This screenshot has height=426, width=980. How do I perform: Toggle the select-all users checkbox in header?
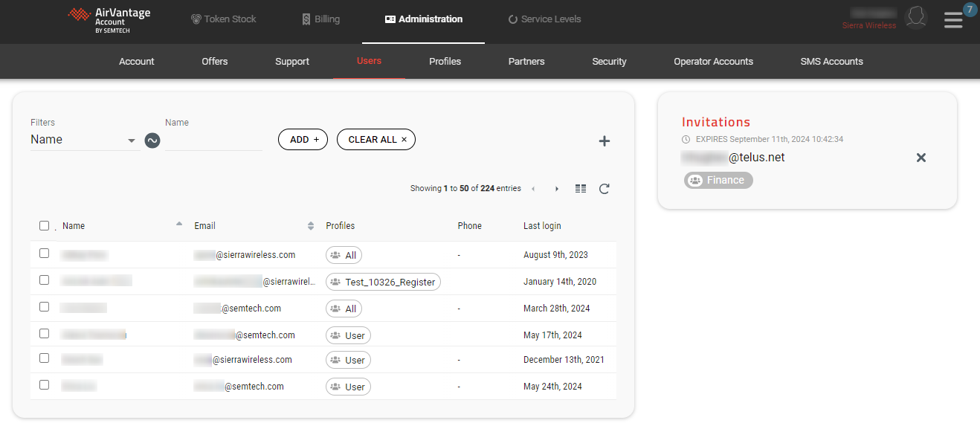45,226
